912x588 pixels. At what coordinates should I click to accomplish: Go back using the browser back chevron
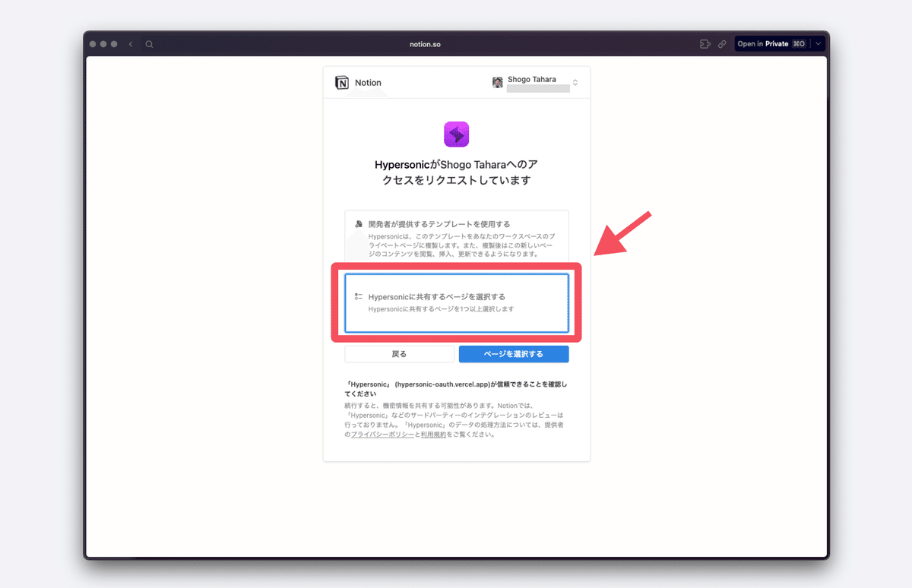pyautogui.click(x=131, y=44)
